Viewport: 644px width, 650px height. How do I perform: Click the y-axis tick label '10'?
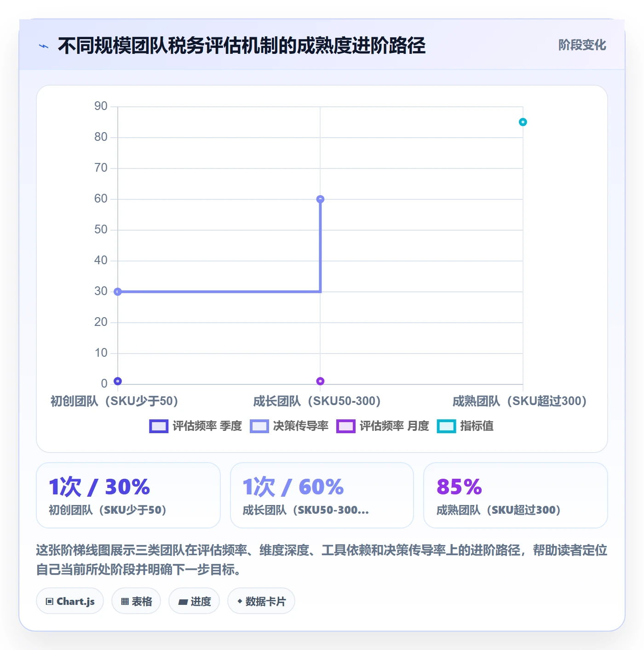pos(101,353)
